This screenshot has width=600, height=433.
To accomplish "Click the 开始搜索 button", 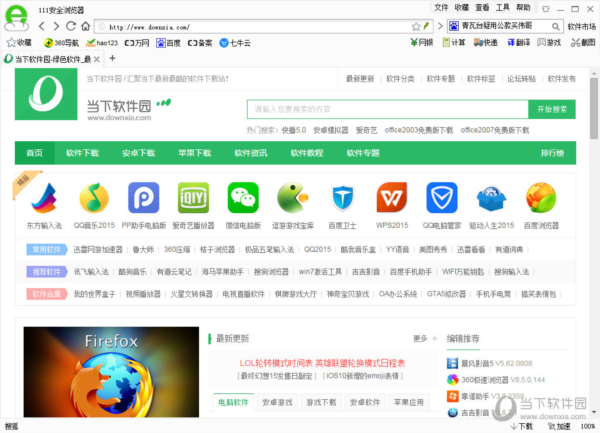I will (552, 109).
